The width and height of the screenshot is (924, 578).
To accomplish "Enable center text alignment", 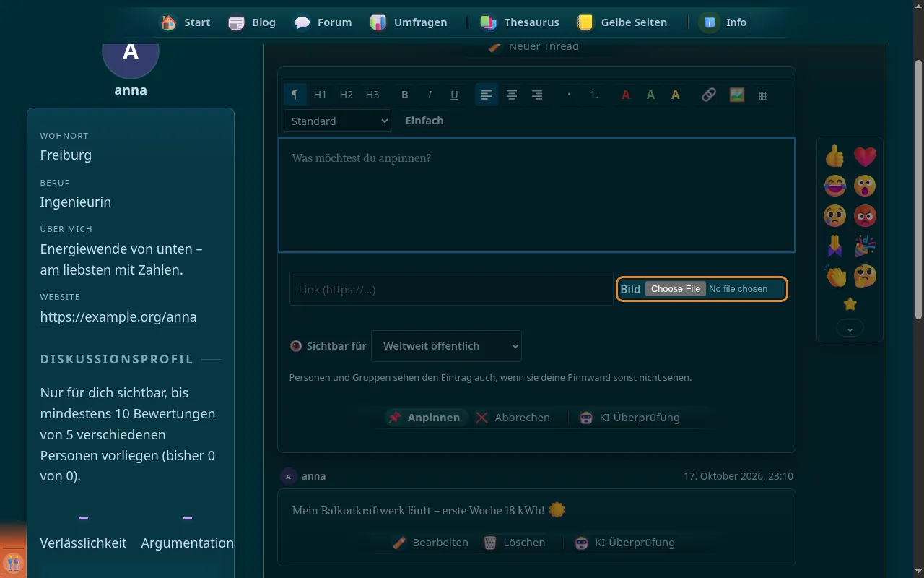I will 511,95.
